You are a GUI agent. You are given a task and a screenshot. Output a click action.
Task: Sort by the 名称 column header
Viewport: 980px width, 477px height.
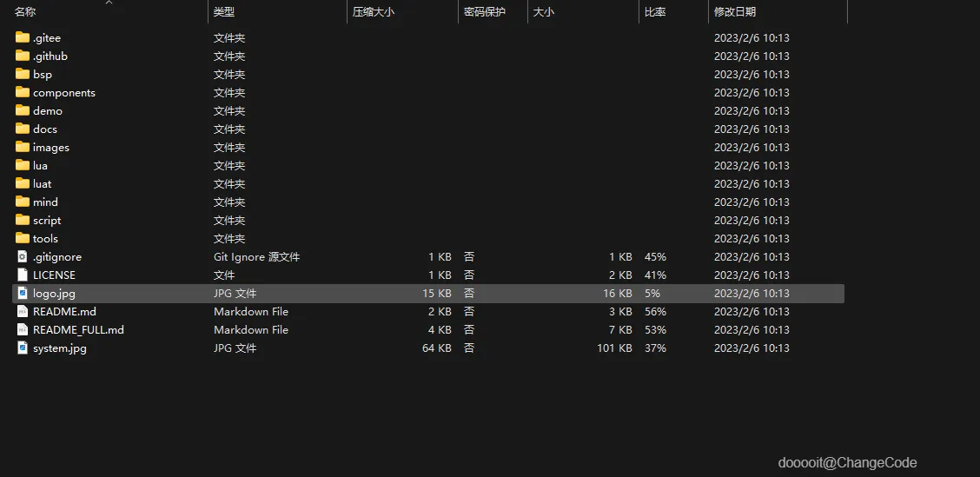click(x=24, y=12)
